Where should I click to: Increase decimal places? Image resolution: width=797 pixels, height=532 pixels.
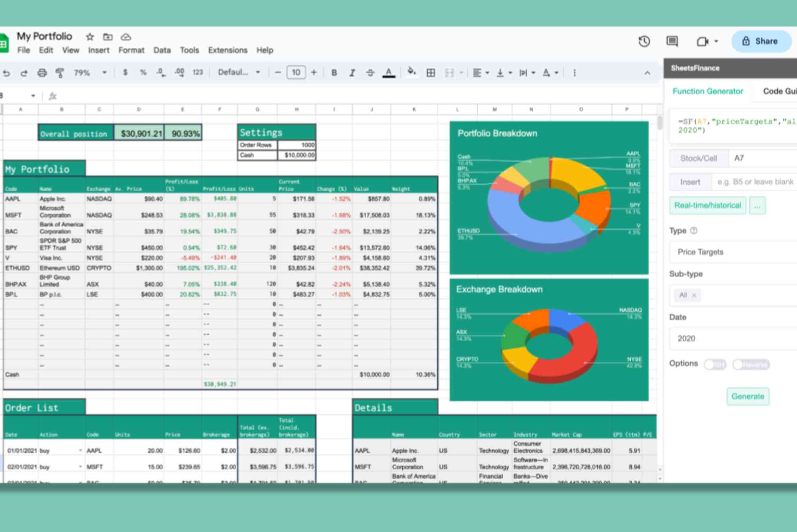pyautogui.click(x=179, y=73)
